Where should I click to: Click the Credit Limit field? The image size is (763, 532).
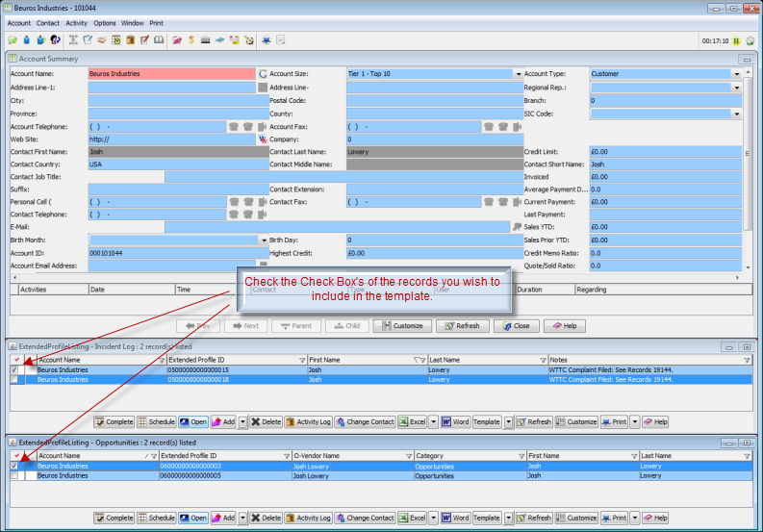coord(666,152)
